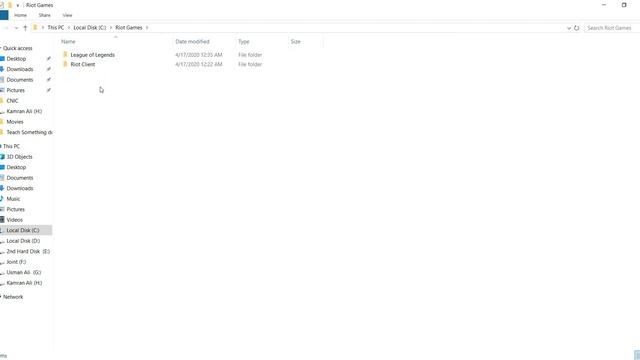
Task: Open the Videos folder in the sidebar
Action: pos(14,220)
